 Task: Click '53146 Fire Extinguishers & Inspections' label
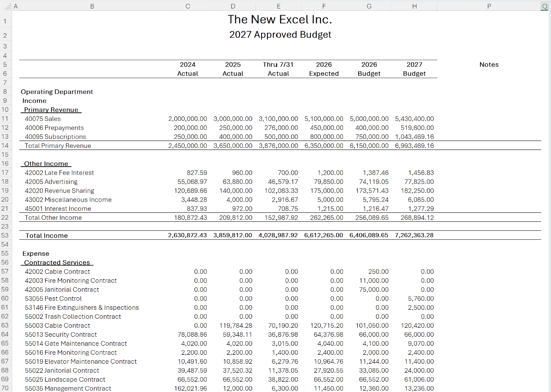pos(82,307)
